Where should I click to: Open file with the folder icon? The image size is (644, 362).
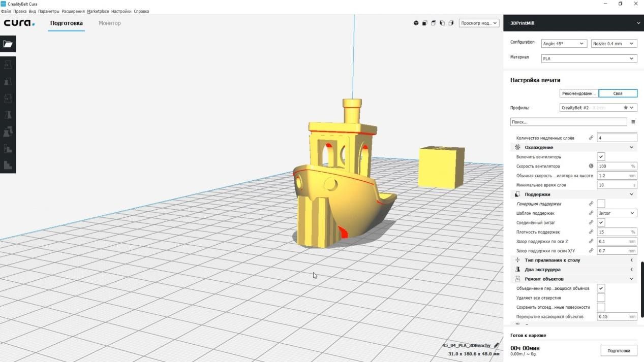[x=8, y=44]
